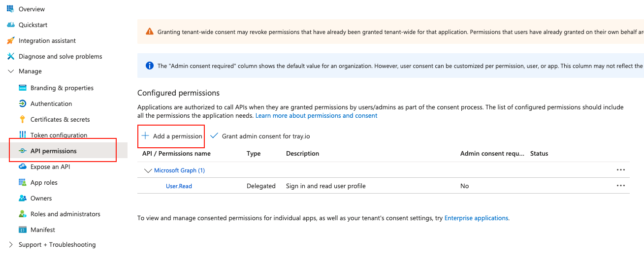Open the Microsoft Graph (1) link
Screen dimensions: 644x266
coord(179,170)
